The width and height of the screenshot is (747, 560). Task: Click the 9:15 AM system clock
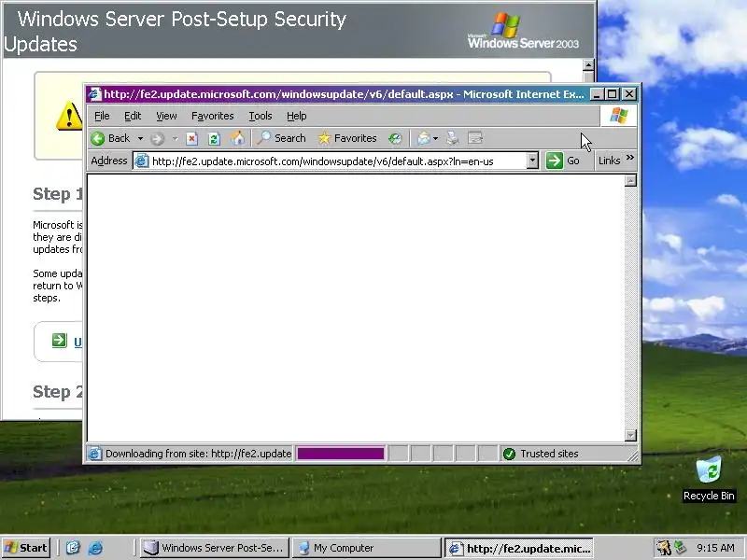tap(715, 548)
